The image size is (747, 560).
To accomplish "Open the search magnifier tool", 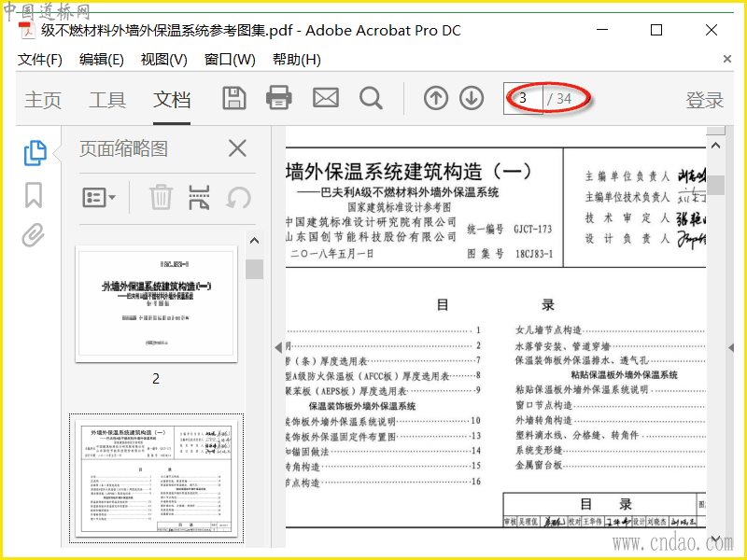I will coord(371,99).
